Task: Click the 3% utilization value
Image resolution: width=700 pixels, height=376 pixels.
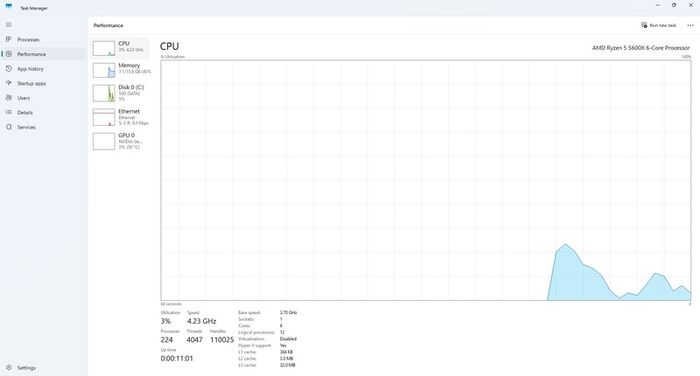Action: (166, 321)
